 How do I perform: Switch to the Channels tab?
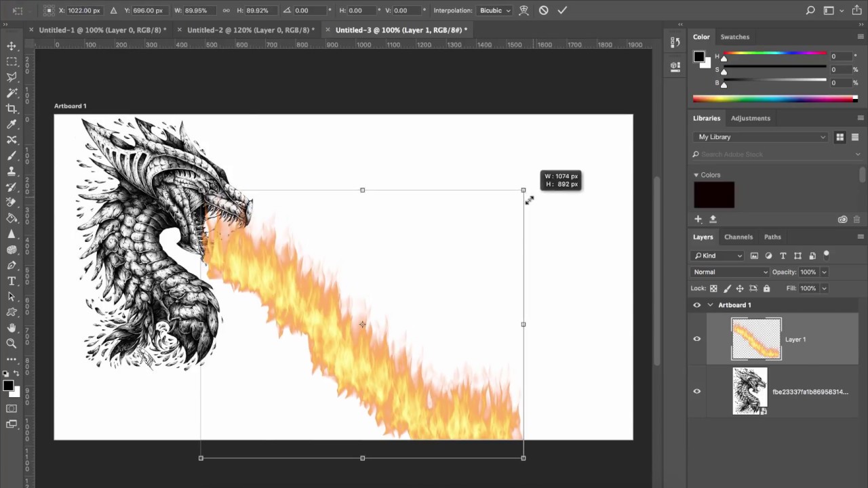pos(738,237)
